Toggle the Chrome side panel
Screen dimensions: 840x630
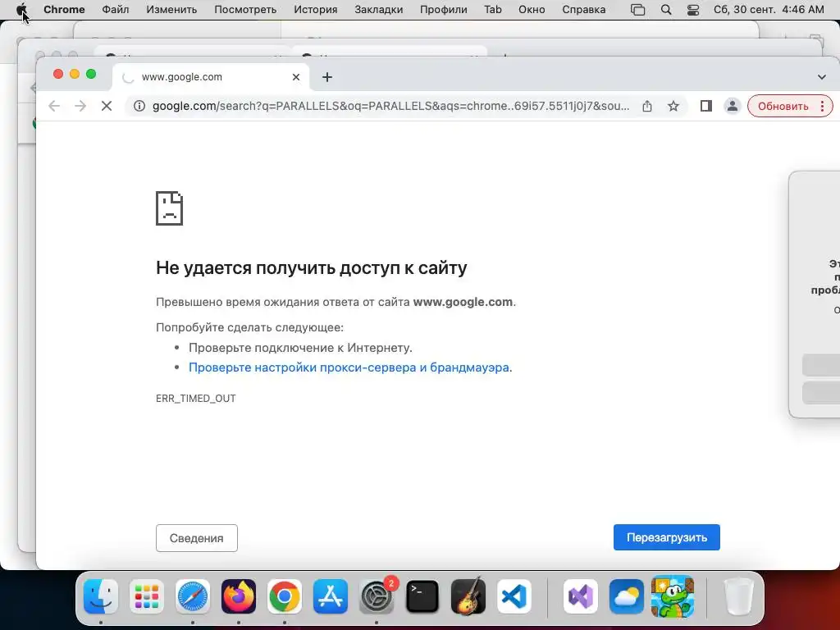coord(706,106)
